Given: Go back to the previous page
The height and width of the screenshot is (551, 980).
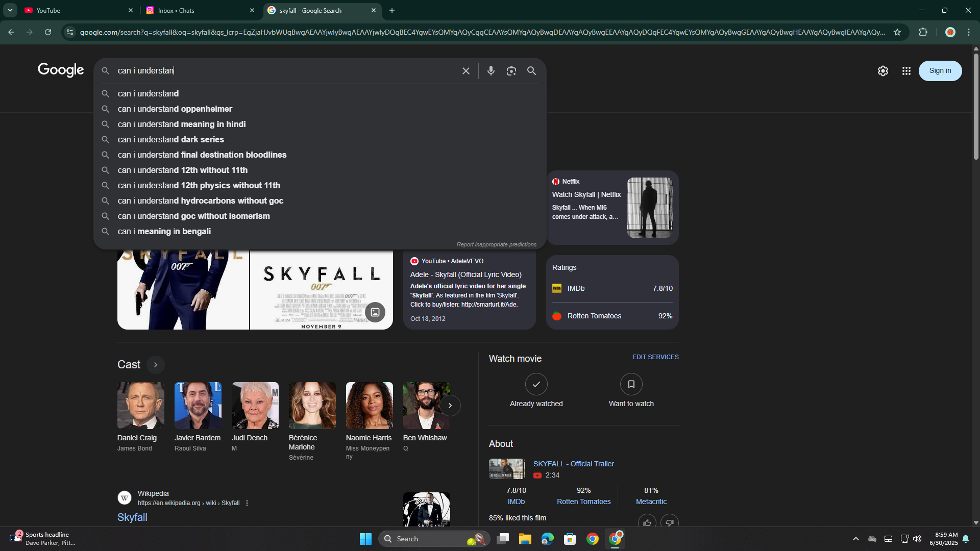Looking at the screenshot, I should (11, 32).
